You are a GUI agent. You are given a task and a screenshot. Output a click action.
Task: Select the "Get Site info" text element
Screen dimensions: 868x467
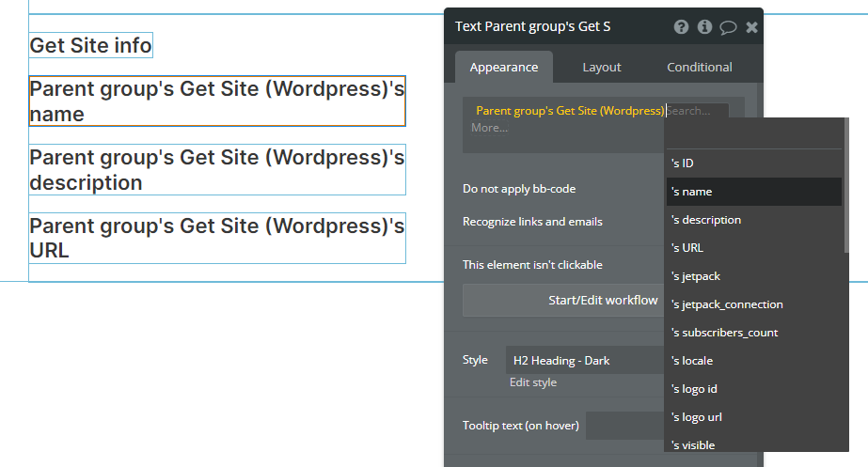(x=90, y=45)
